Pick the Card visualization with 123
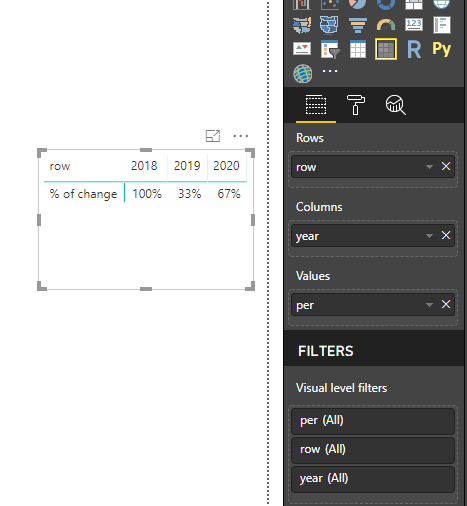Screen dimensions: 467x506 click(x=414, y=25)
